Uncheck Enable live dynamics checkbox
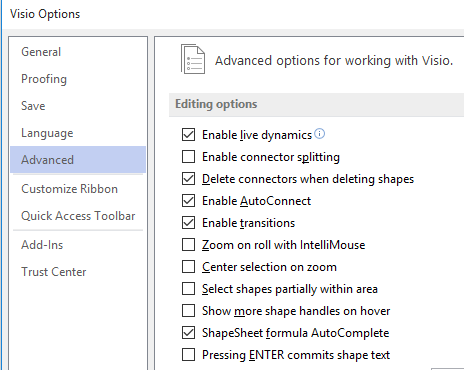Screen dimensions: 464x370 coord(188,135)
